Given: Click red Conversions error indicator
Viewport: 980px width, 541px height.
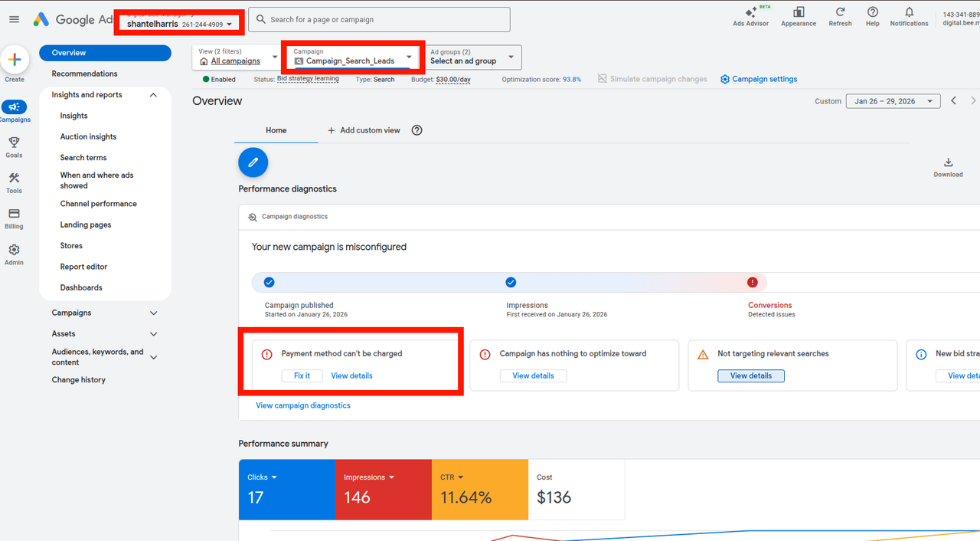Looking at the screenshot, I should (753, 282).
